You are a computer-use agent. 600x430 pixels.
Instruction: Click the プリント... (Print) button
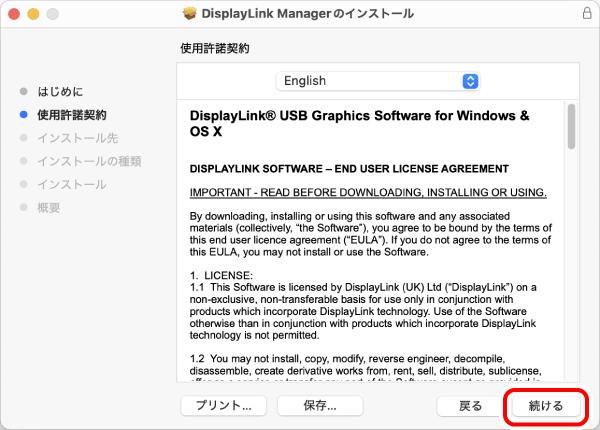click(x=223, y=406)
